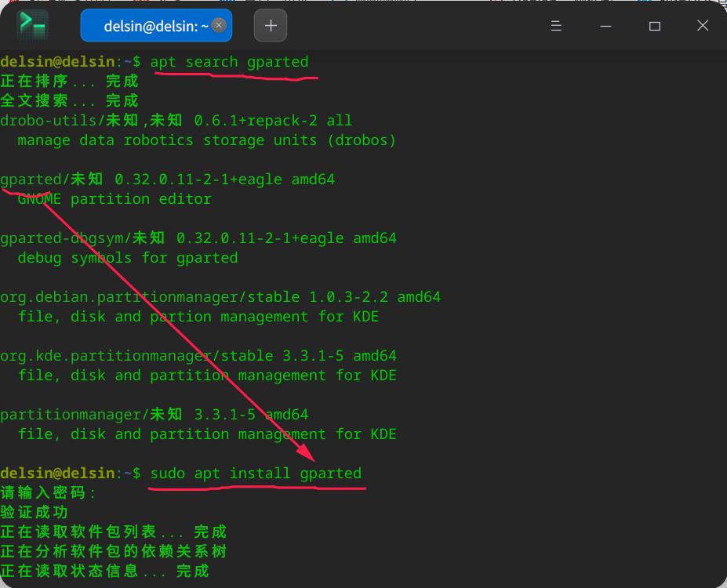727x588 pixels.
Task: Maximize the terminal window
Action: (655, 26)
